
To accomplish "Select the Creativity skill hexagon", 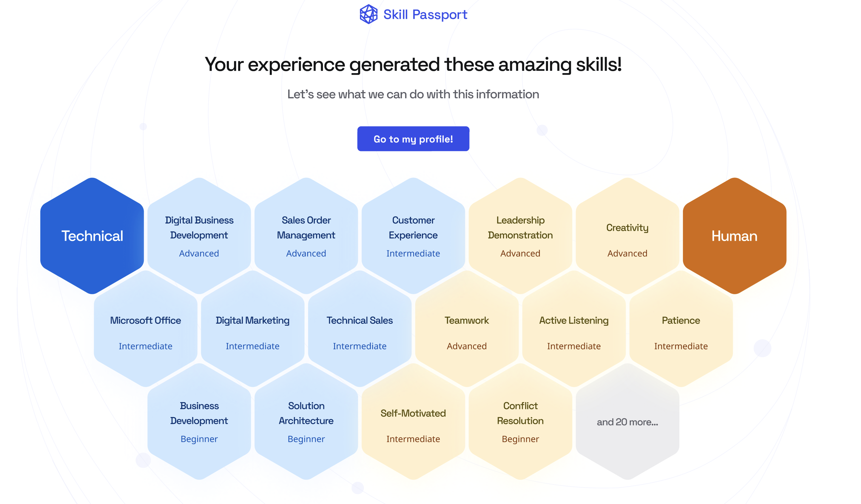I will point(627,236).
